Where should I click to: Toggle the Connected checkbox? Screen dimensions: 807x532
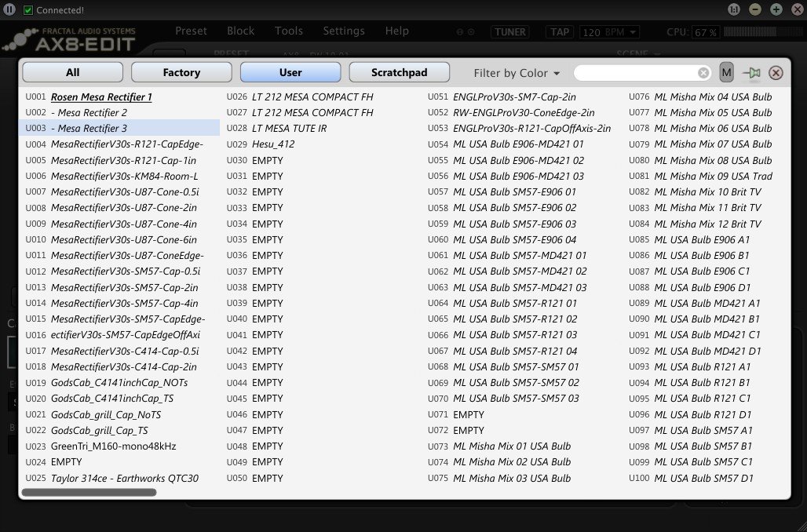(x=28, y=9)
